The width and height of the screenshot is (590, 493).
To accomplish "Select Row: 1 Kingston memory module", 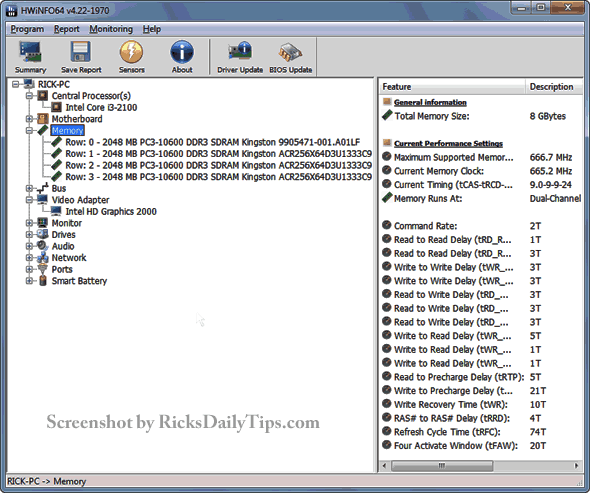I will pos(218,154).
